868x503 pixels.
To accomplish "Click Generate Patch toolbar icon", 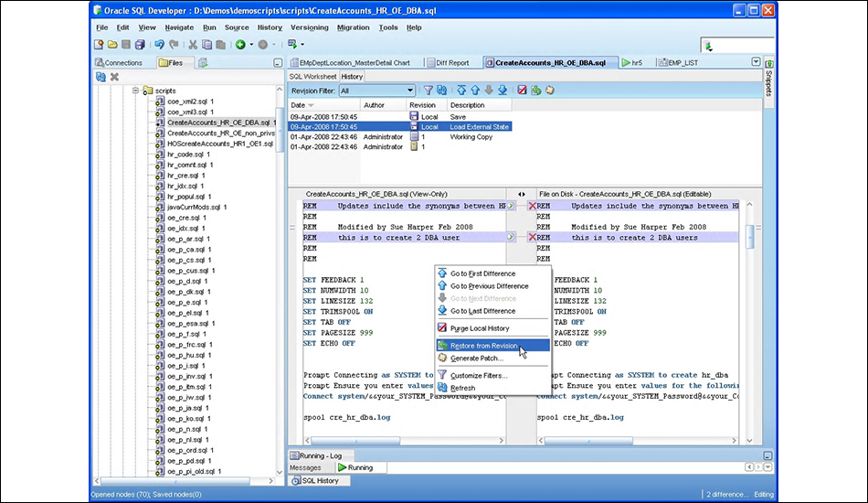I will (x=550, y=91).
